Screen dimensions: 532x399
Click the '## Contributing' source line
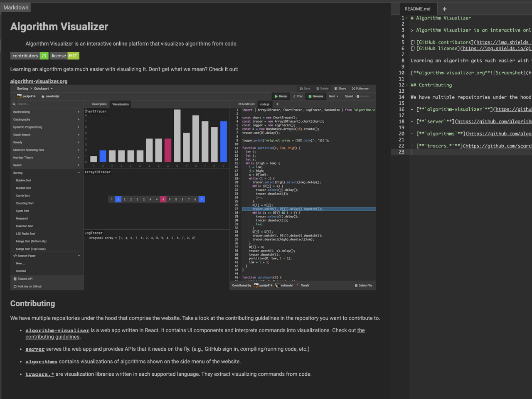click(x=431, y=85)
